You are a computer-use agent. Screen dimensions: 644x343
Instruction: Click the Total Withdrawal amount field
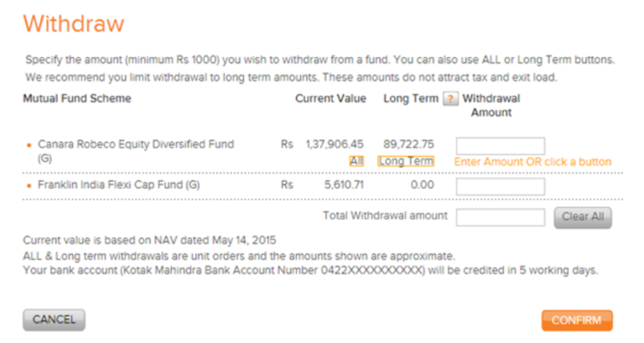[x=500, y=218]
